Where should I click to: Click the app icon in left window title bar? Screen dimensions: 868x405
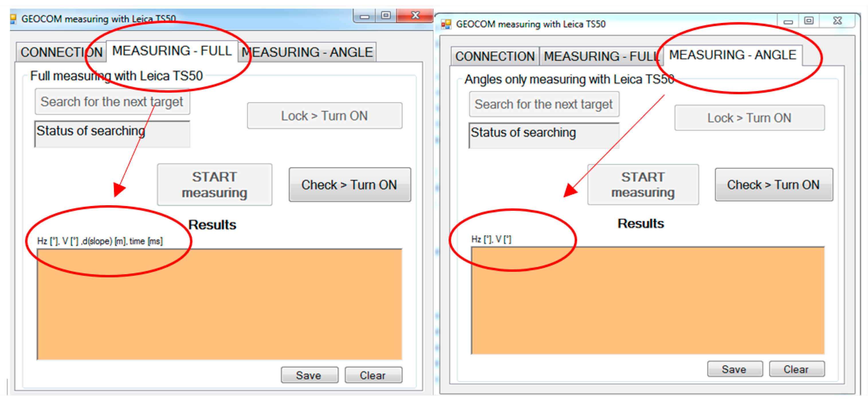[x=13, y=19]
